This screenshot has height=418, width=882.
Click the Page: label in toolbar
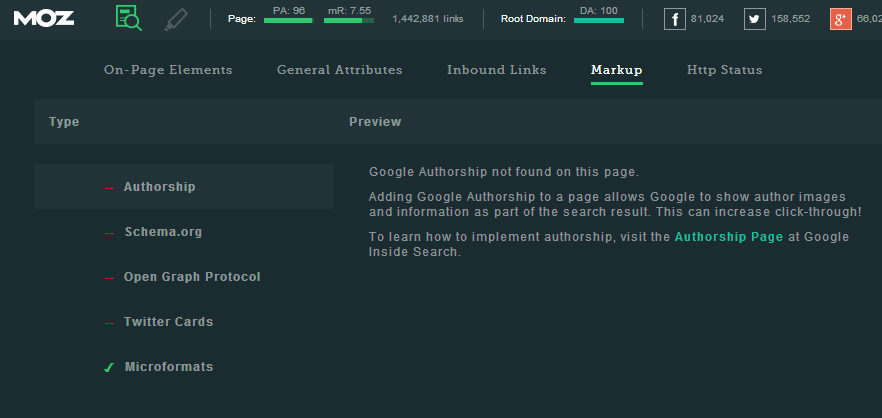click(242, 19)
